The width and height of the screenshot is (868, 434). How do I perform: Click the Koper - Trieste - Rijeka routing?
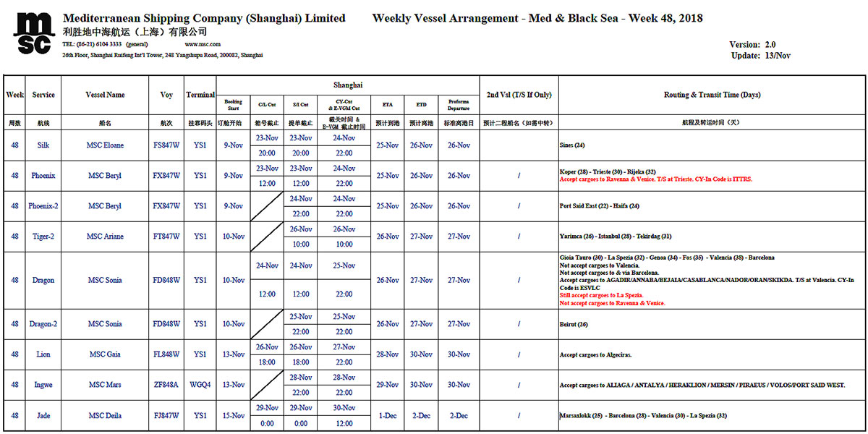pyautogui.click(x=608, y=171)
